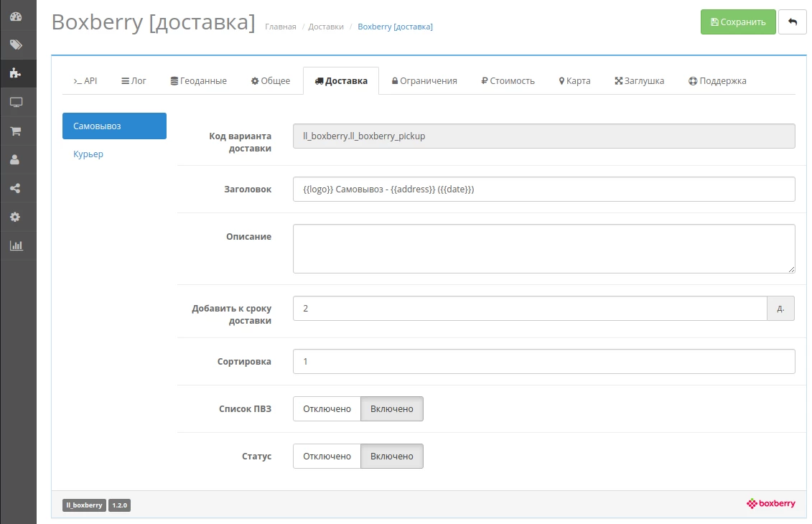The height and width of the screenshot is (524, 812).
Task: Open the sales cart icon in sidebar
Action: (16, 131)
